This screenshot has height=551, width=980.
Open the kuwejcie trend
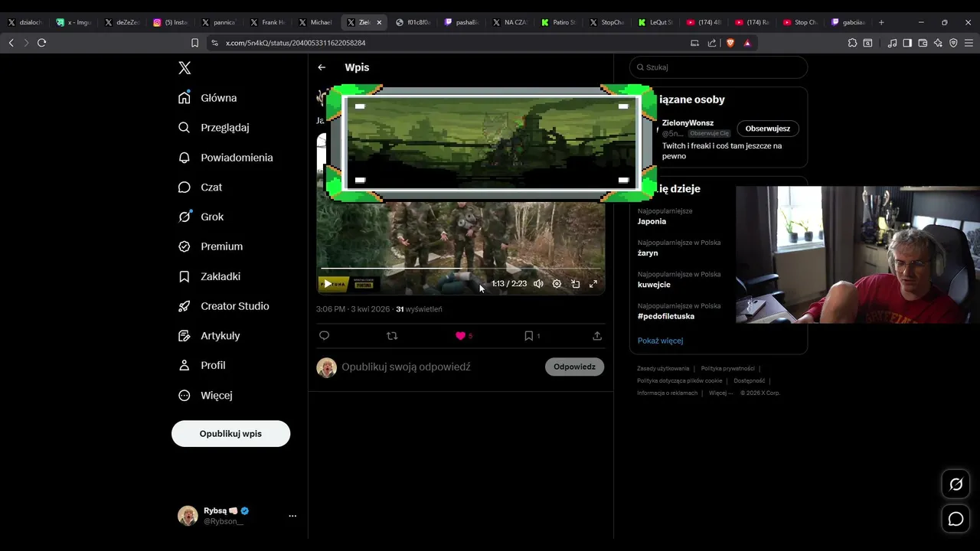point(654,285)
